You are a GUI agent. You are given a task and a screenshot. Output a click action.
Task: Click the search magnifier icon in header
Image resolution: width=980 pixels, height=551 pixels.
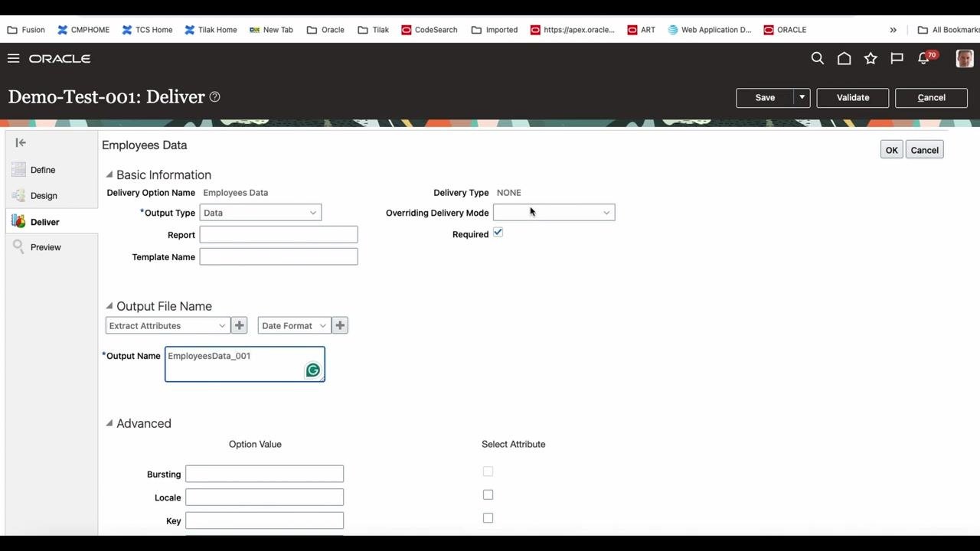[818, 59]
